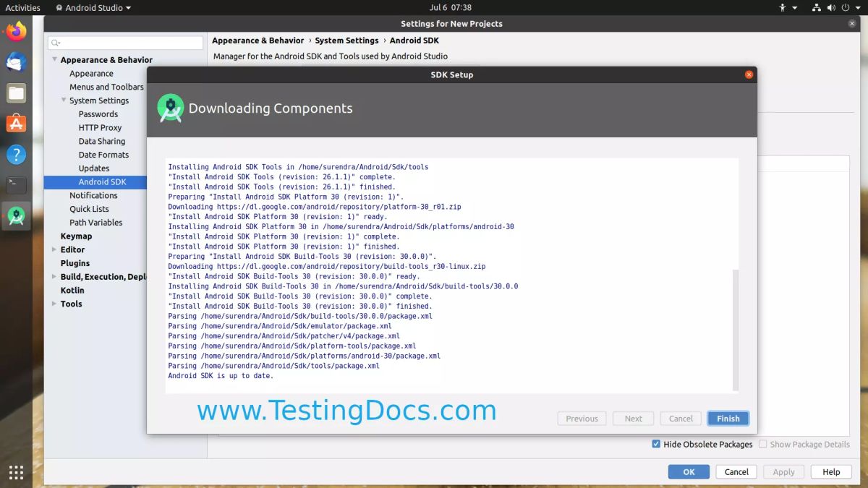Screen dimensions: 868x488
Task: Close the SDK Setup dialog
Action: [749, 74]
